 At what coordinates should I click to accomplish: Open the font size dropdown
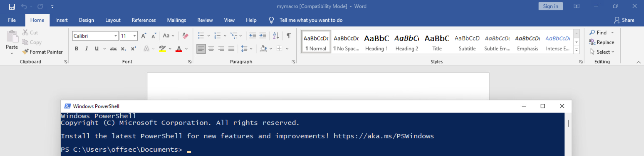coord(135,36)
